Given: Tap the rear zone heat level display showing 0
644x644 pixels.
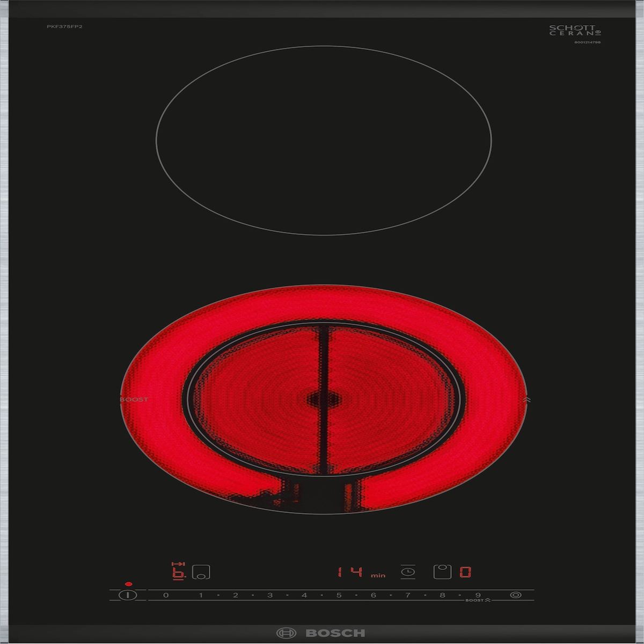Looking at the screenshot, I should tap(465, 572).
